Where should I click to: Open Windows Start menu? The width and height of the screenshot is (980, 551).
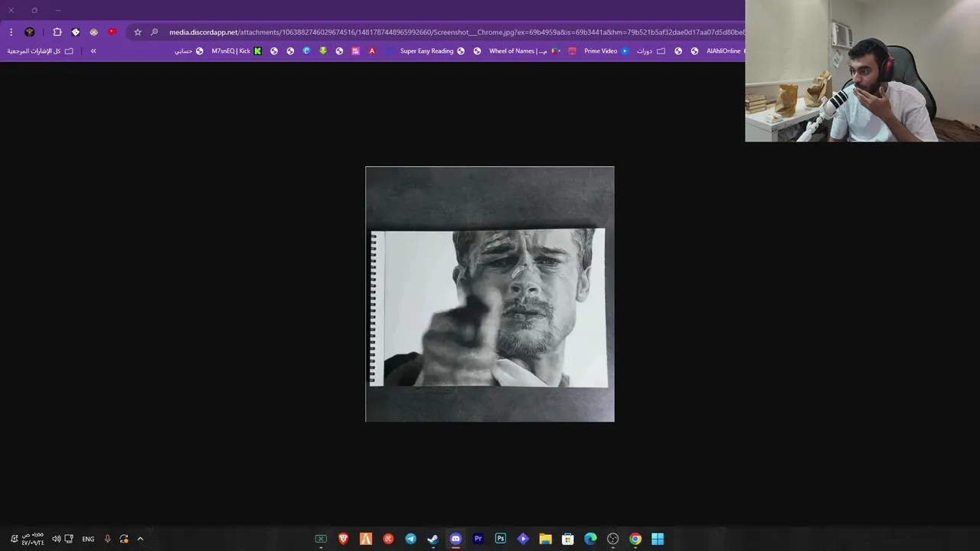click(658, 539)
